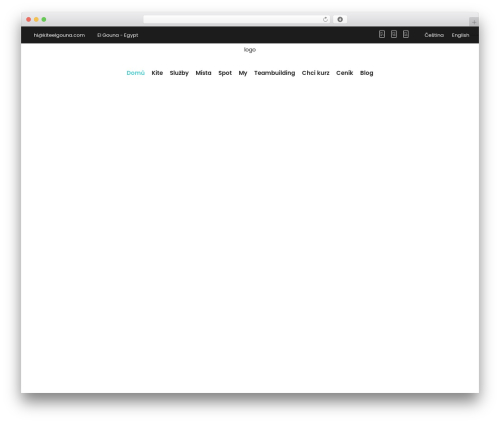Switch the site language to Čeština
The image size is (500, 423).
434,35
